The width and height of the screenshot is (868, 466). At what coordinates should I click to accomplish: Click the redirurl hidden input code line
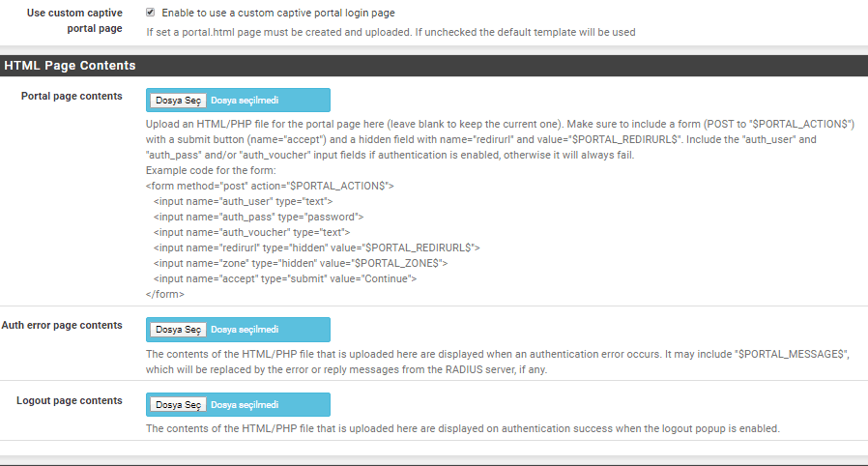[316, 247]
